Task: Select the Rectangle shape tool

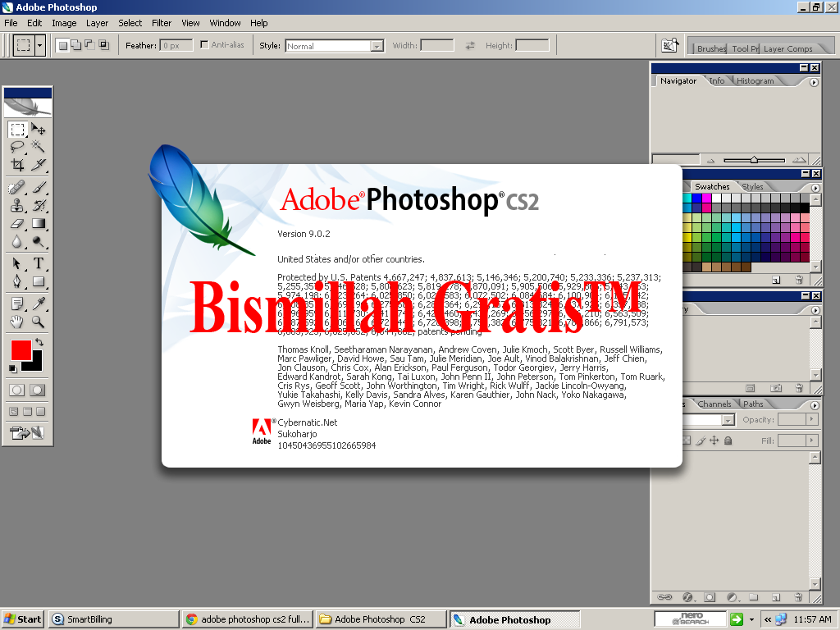Action: click(38, 282)
